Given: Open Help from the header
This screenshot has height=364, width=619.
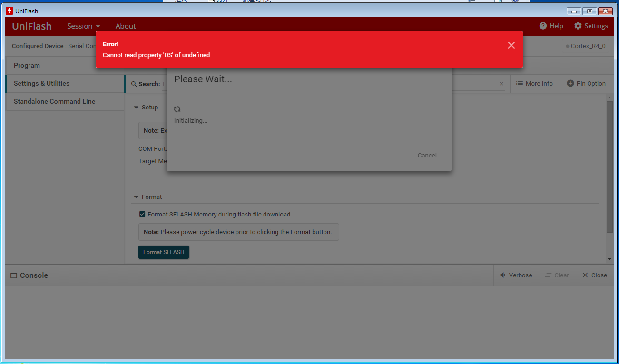Looking at the screenshot, I should [551, 26].
